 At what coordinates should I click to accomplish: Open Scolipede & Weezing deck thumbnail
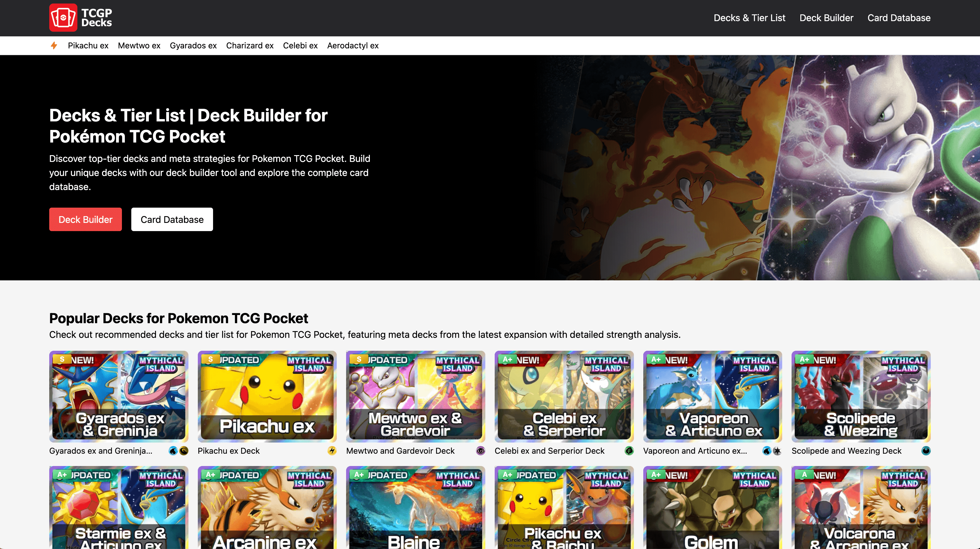[x=861, y=396]
